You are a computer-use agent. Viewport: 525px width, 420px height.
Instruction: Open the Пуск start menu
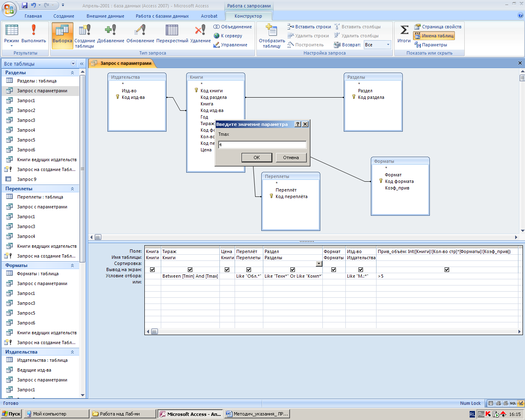tap(11, 414)
